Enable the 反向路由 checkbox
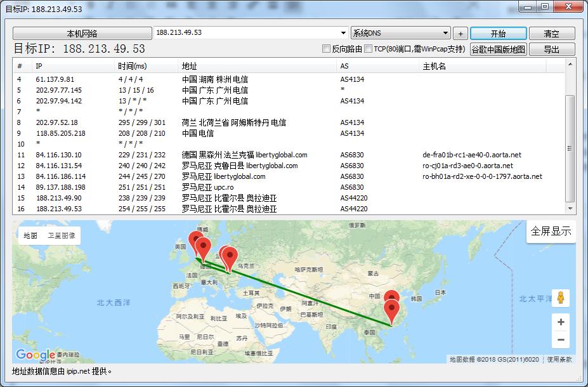Viewport: 588px width, 387px height. coord(327,49)
